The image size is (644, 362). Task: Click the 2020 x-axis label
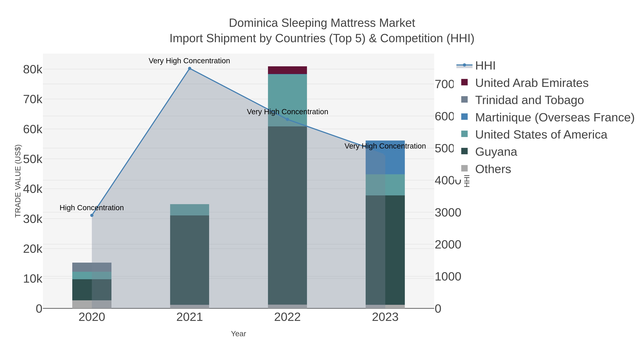click(x=92, y=317)
